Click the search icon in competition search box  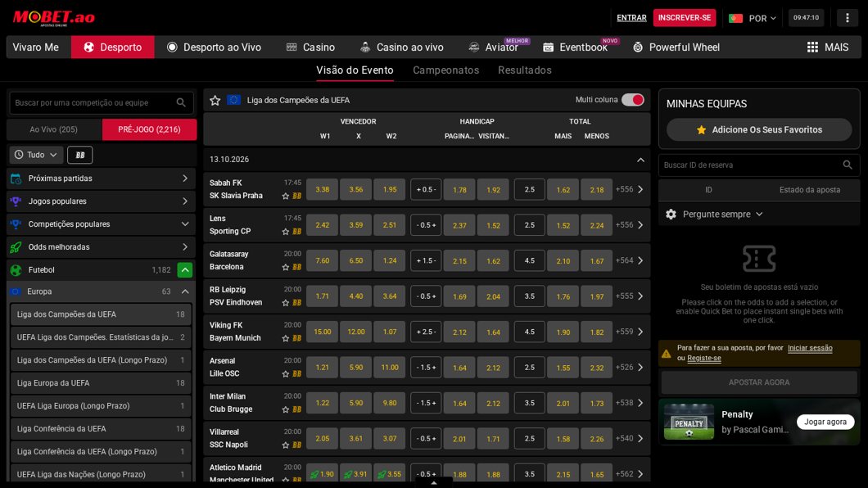coord(181,103)
